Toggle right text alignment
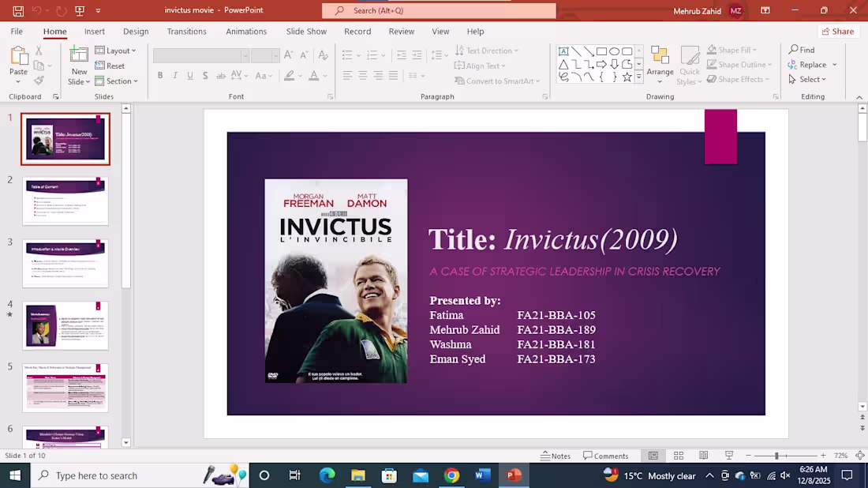The height and width of the screenshot is (488, 868). pyautogui.click(x=378, y=75)
